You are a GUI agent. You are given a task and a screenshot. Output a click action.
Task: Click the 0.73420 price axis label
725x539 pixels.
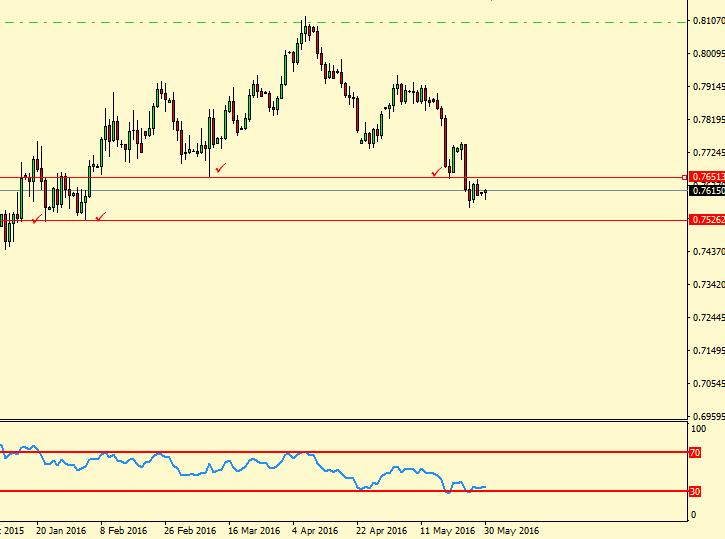click(708, 284)
